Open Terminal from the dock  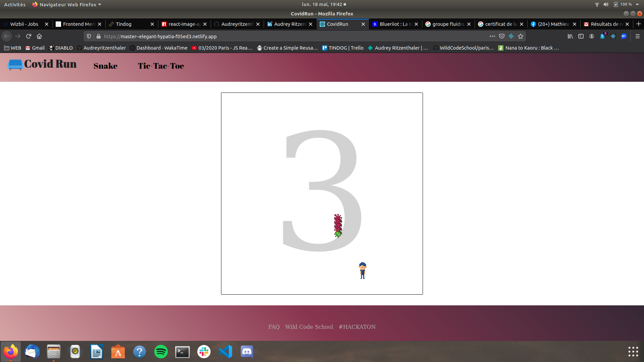pos(182,352)
